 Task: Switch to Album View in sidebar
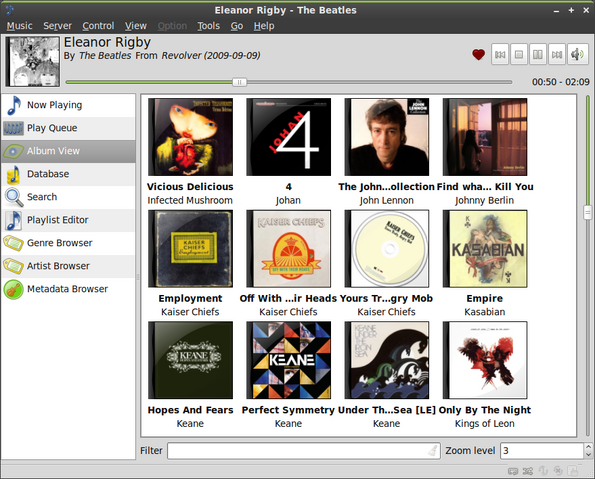[68, 151]
